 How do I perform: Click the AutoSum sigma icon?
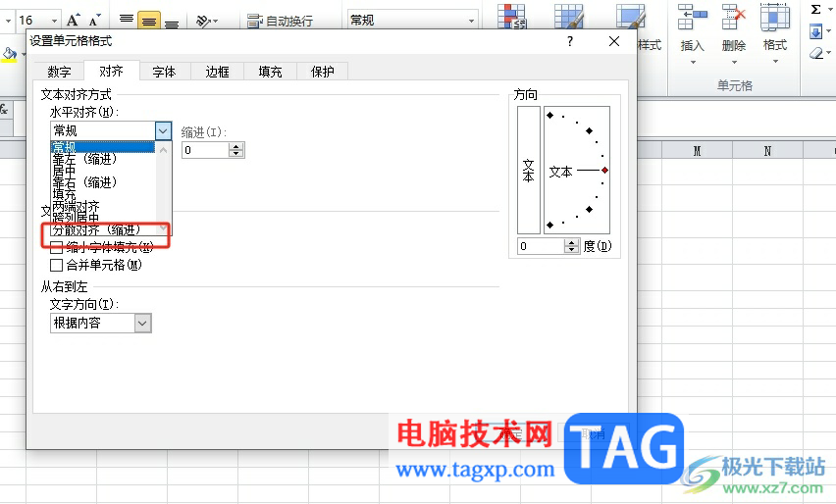click(x=815, y=9)
